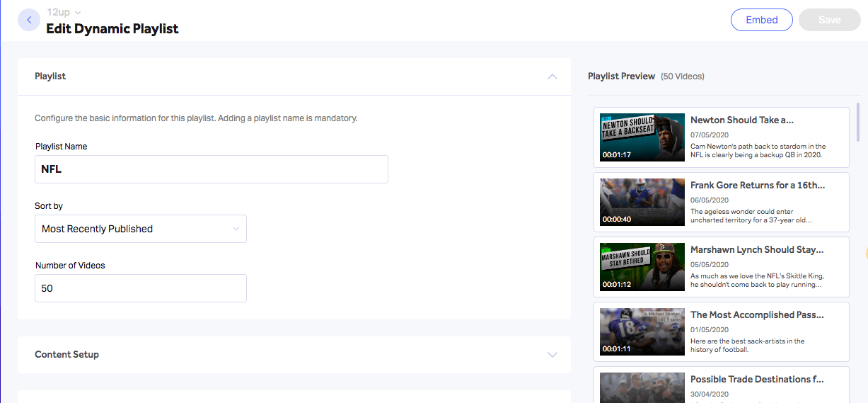Screen dimensions: 868x403
Task: Click the Embed button
Action: pyautogui.click(x=762, y=20)
